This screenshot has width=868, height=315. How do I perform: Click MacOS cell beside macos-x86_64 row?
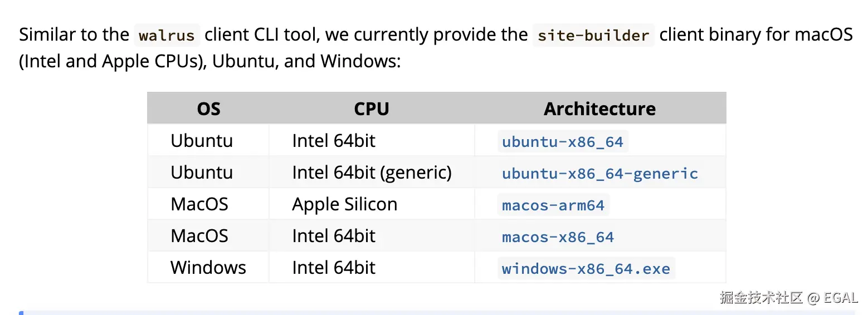coord(199,236)
